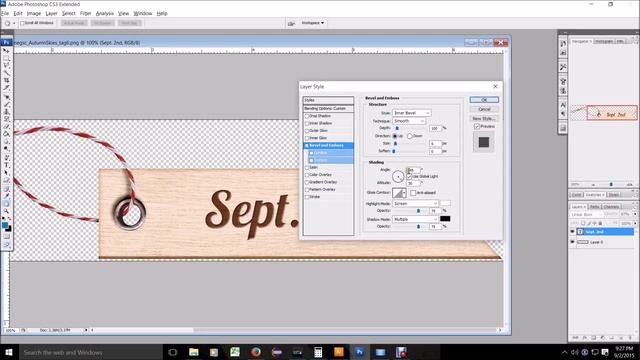Select the Horizontal Type tool
This screenshot has width=640, height=360.
pos(7,165)
